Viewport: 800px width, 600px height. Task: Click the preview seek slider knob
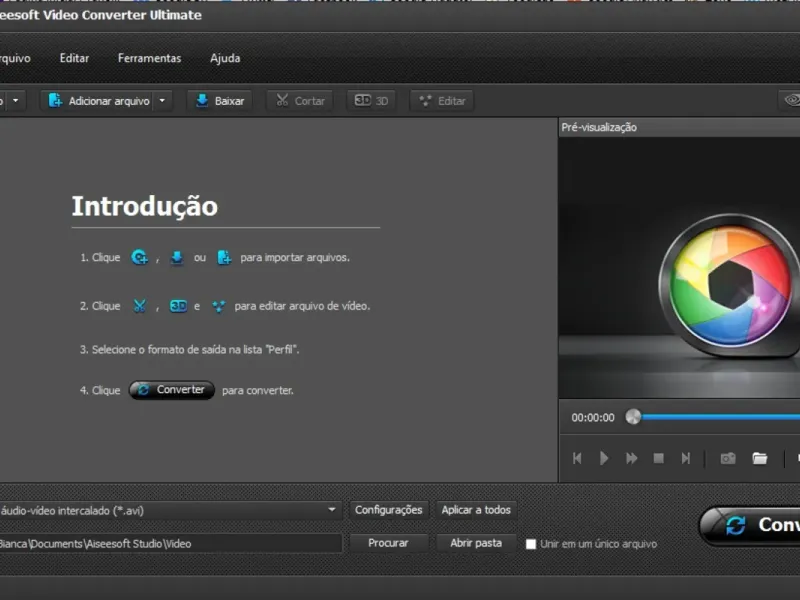tap(633, 417)
